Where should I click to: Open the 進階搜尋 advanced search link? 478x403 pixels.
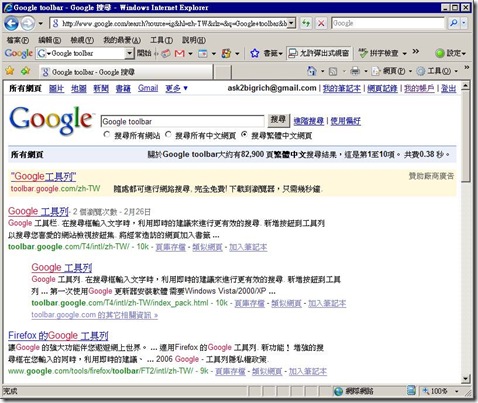tap(309, 121)
